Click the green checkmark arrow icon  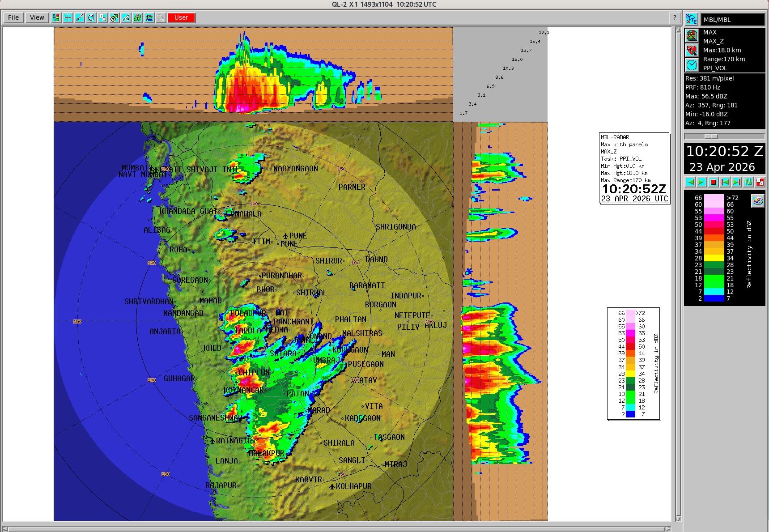[114, 17]
